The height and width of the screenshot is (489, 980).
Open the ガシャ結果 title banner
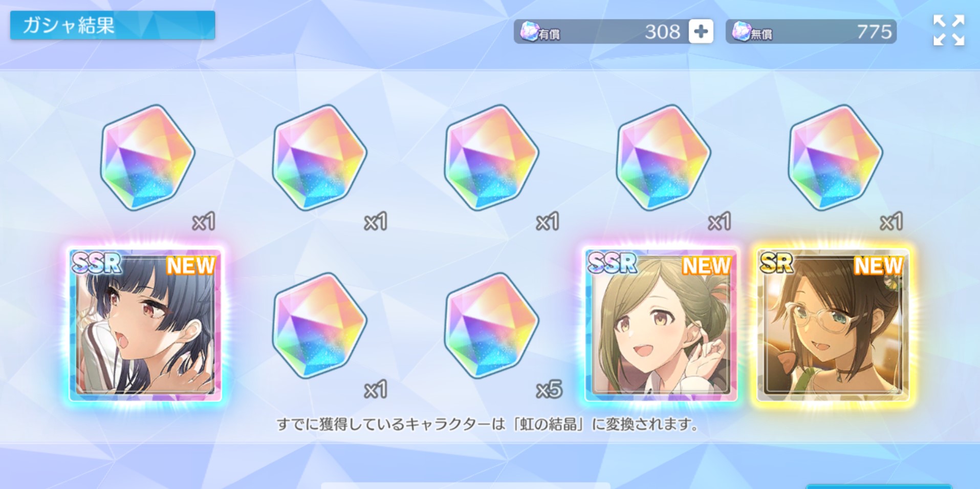tap(113, 25)
